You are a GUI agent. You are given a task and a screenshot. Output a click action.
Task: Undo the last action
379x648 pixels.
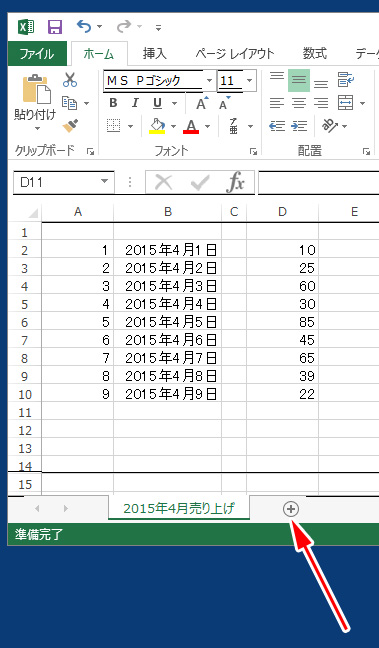pyautogui.click(x=84, y=27)
